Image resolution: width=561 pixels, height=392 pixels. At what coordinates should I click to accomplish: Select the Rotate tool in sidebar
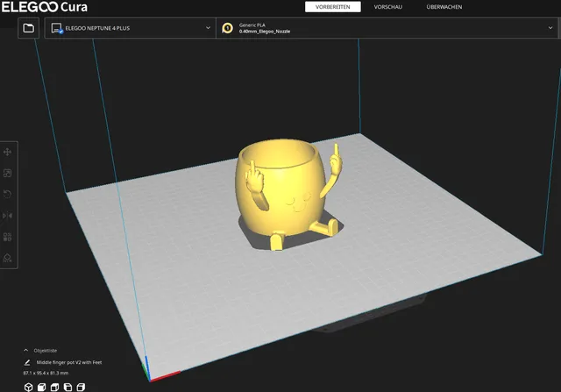pyautogui.click(x=7, y=195)
